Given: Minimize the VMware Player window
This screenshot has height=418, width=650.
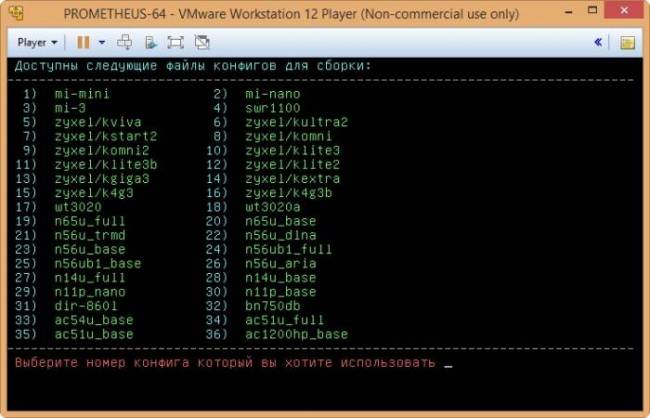Looking at the screenshot, I should tap(569, 12).
